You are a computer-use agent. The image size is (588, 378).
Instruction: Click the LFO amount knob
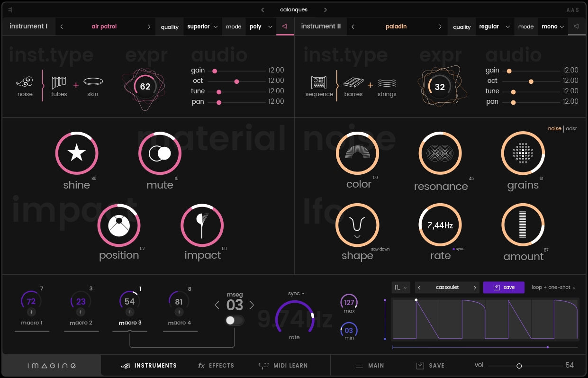tap(523, 225)
